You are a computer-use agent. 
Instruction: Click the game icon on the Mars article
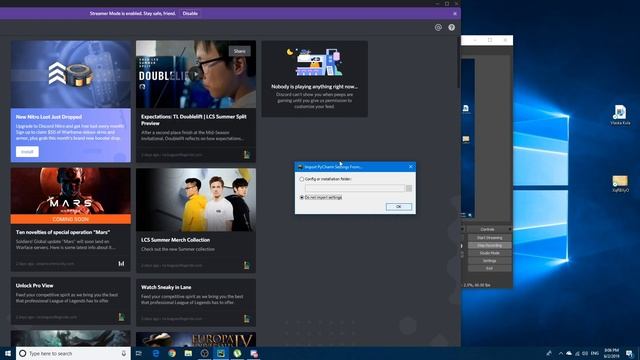[121, 264]
